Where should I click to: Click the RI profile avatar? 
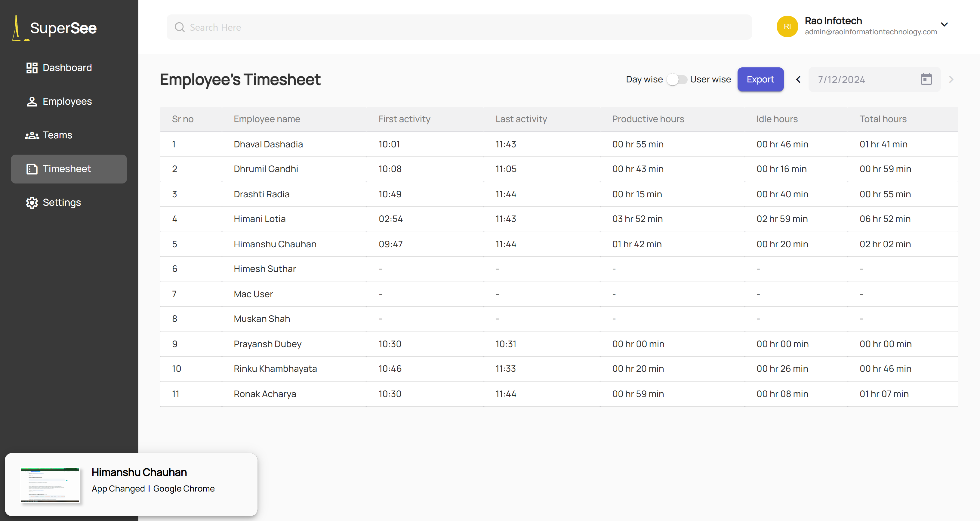[x=787, y=26]
